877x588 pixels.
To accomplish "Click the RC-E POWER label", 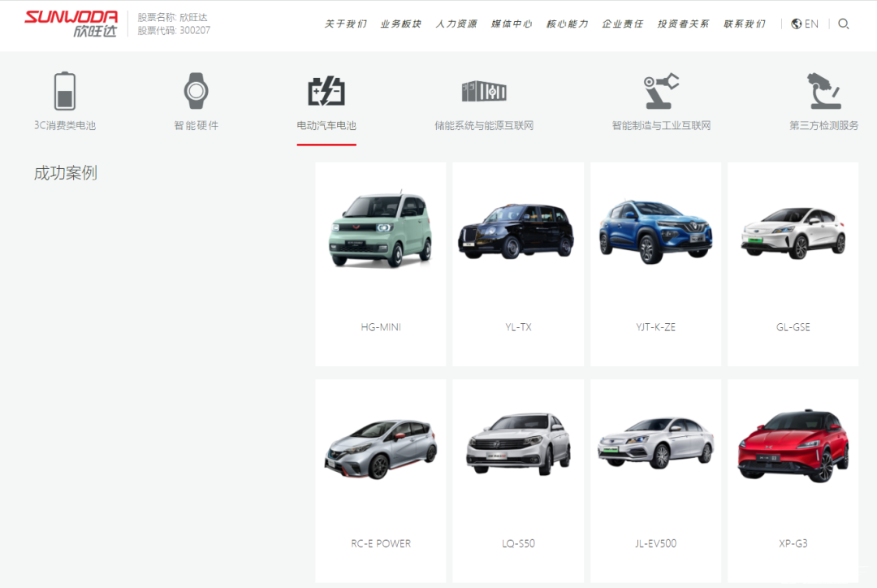I will (x=381, y=544).
